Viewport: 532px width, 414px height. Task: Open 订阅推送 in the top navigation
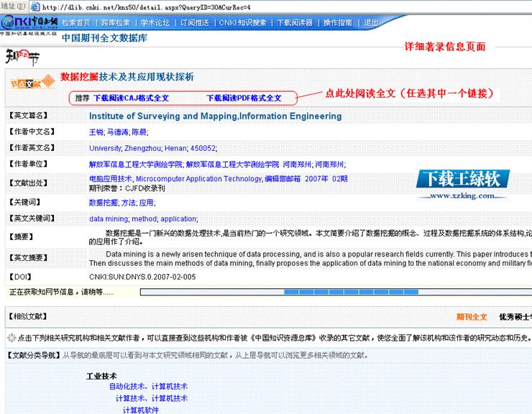(x=194, y=23)
